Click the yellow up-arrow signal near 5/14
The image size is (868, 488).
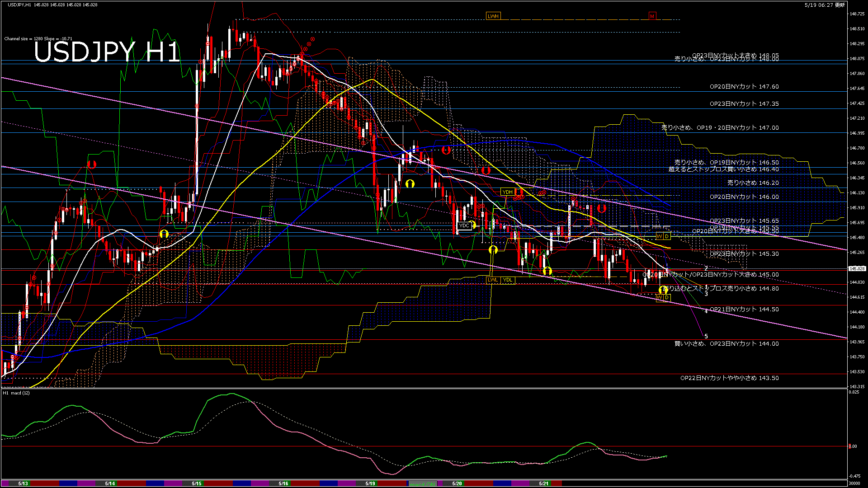(164, 234)
